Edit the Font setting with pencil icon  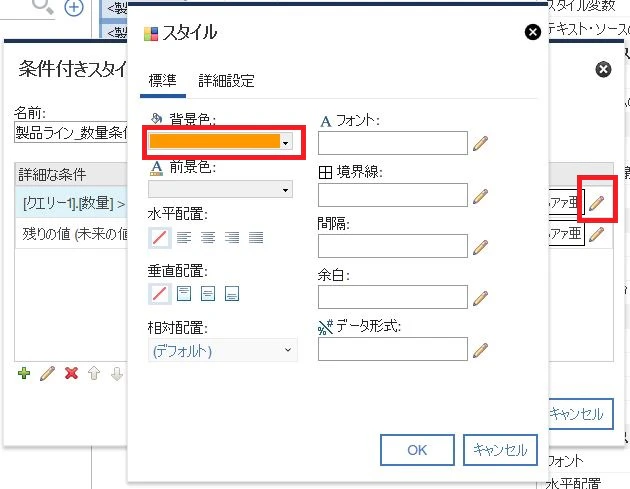click(480, 143)
